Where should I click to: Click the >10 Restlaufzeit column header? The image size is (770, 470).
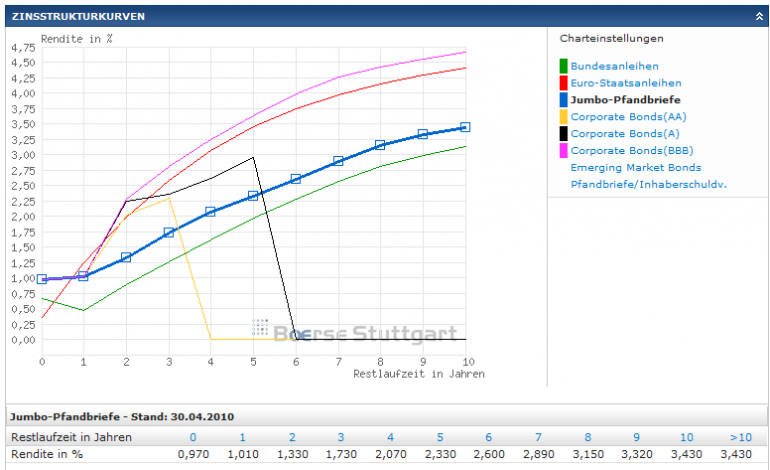coord(741,437)
